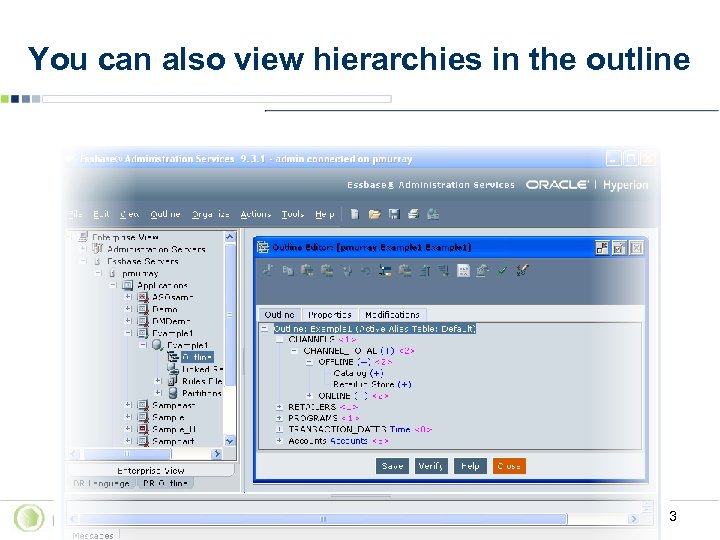Click the Enterprise View bottom tab
The height and width of the screenshot is (540, 720).
click(151, 471)
